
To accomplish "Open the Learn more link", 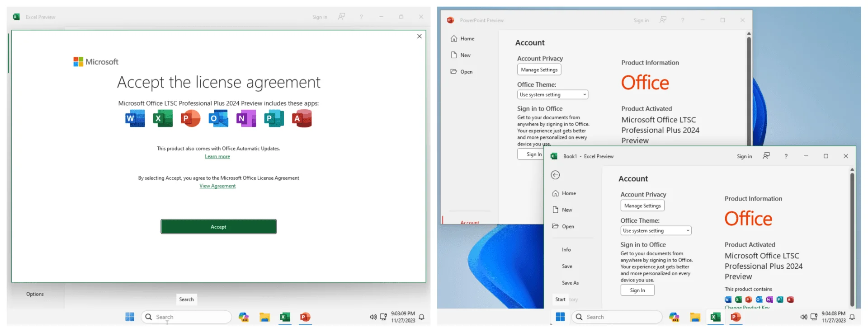I will click(x=217, y=156).
